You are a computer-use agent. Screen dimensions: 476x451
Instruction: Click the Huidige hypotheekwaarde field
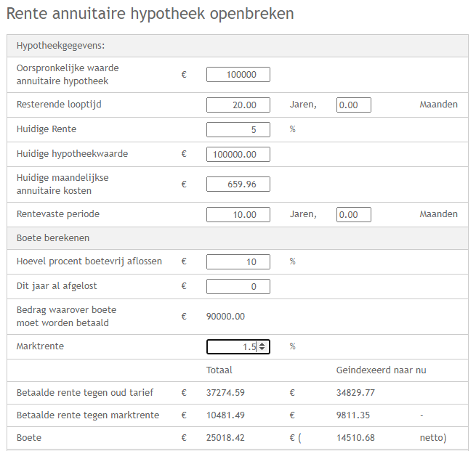[238, 155]
